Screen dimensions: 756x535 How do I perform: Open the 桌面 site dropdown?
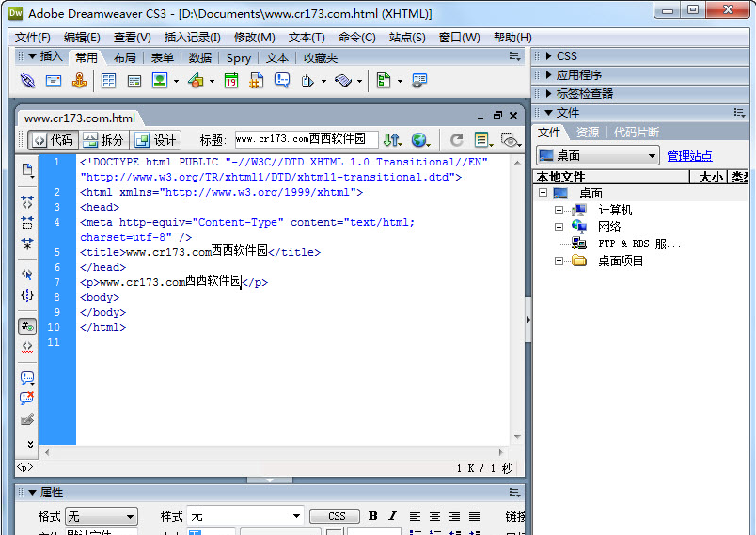[x=598, y=156]
